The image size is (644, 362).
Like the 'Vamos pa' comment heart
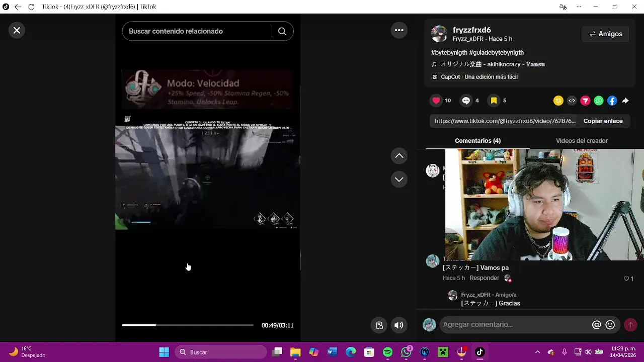[626, 279]
